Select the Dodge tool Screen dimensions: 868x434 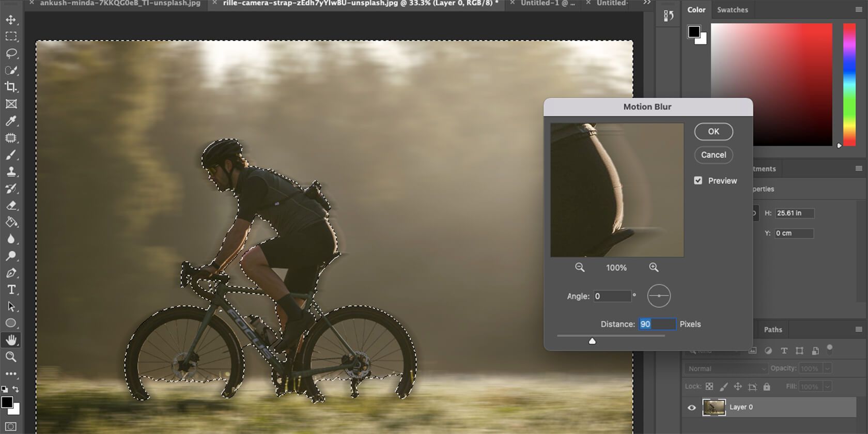click(11, 256)
